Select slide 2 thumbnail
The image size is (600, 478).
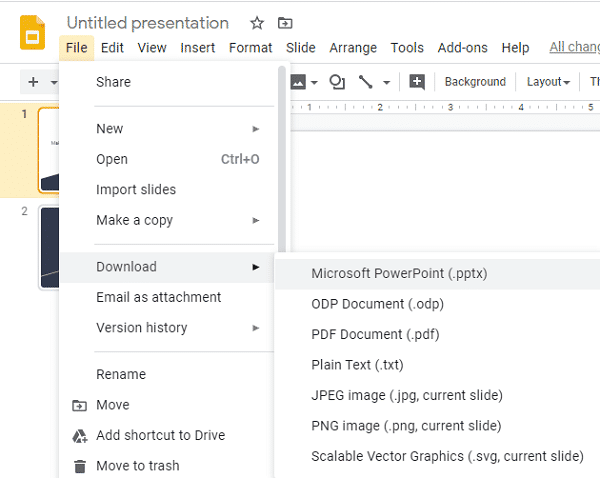(49, 248)
